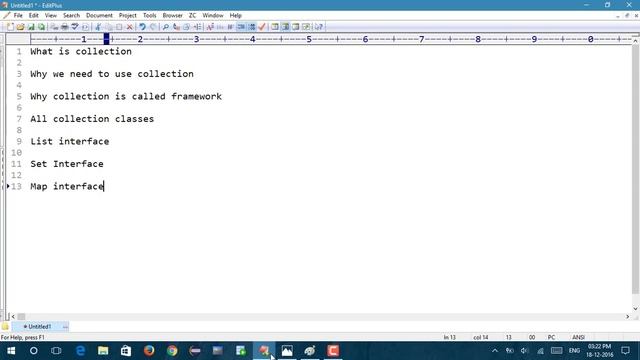Click the Paste toolbar icon

click(119, 27)
